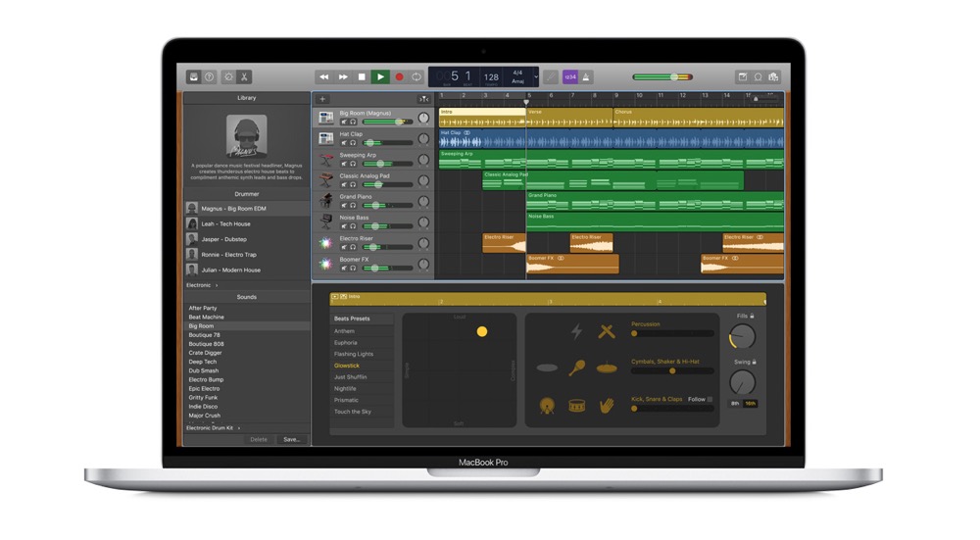Select the Anthem beat preset
This screenshot has height=540, width=980.
click(x=362, y=331)
